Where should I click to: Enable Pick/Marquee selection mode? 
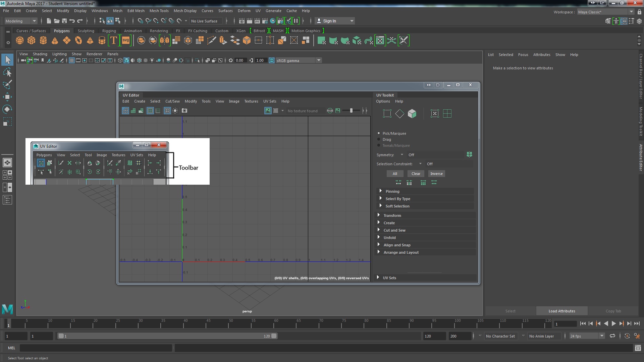(379, 133)
